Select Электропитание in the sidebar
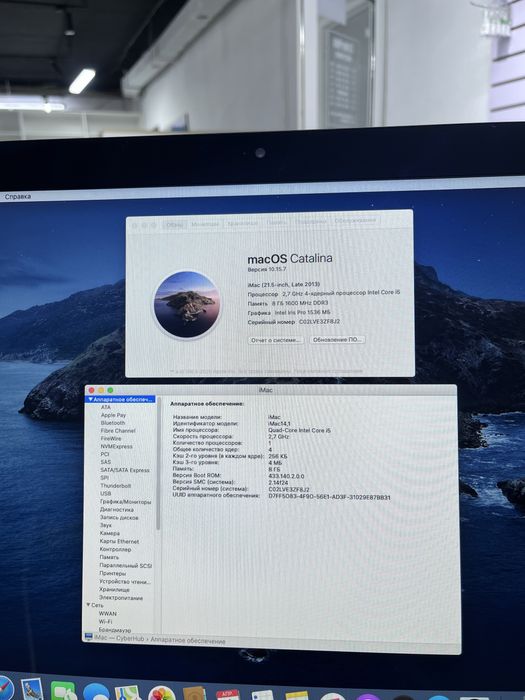The height and width of the screenshot is (700, 525). [121, 598]
